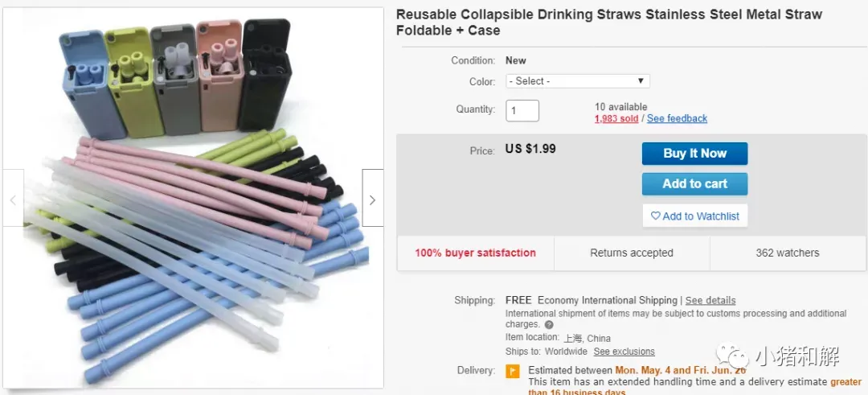The width and height of the screenshot is (868, 395).
Task: Click the dropdown arrow in Color selector
Action: click(x=641, y=81)
